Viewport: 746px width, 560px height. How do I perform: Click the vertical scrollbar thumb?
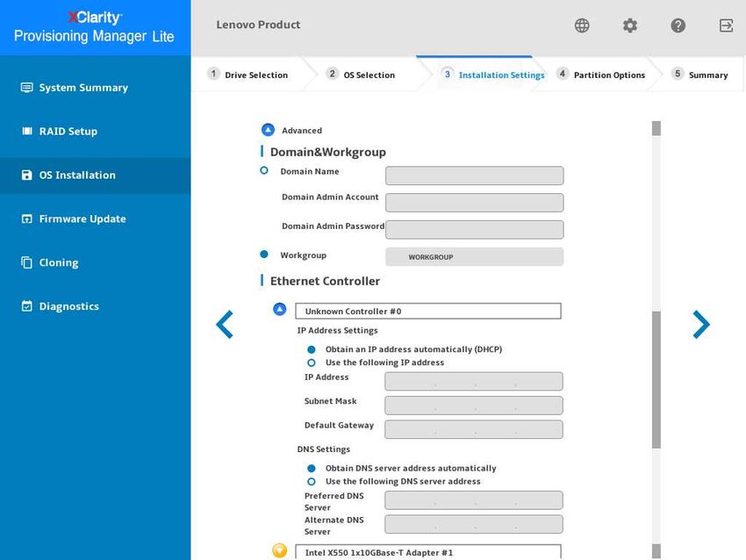[x=656, y=380]
